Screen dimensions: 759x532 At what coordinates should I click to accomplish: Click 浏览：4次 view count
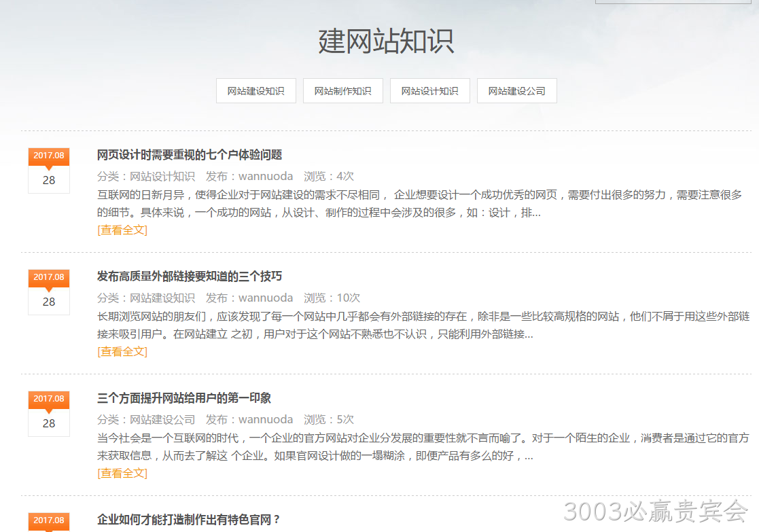(329, 176)
